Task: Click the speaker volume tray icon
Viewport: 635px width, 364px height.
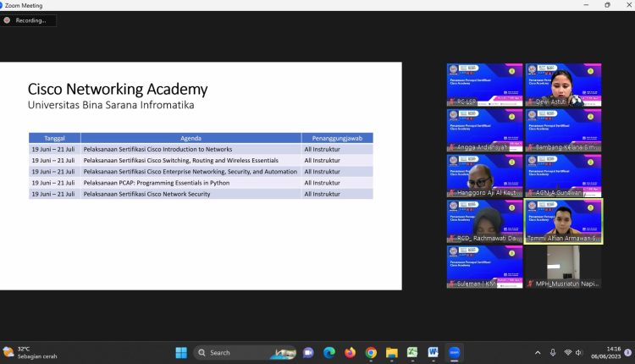Action: pos(579,353)
